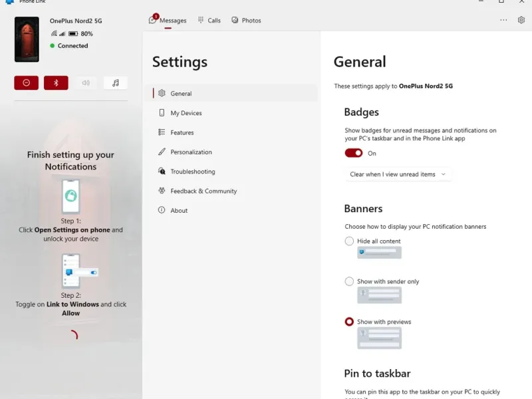The width and height of the screenshot is (532, 399).
Task: Click the Calls dial pad icon
Action: (x=201, y=20)
